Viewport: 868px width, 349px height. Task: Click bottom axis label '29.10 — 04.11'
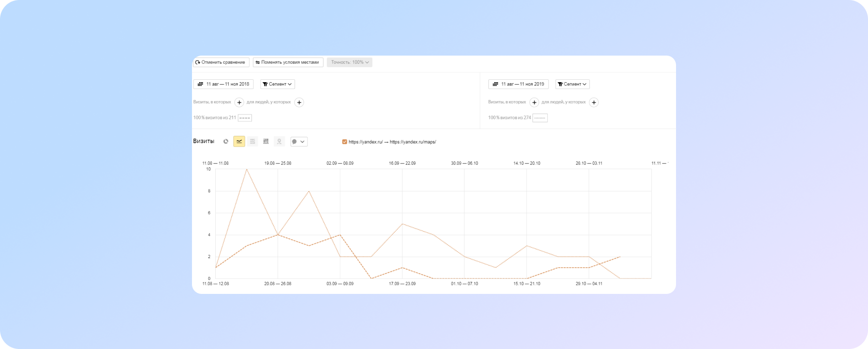pos(589,284)
